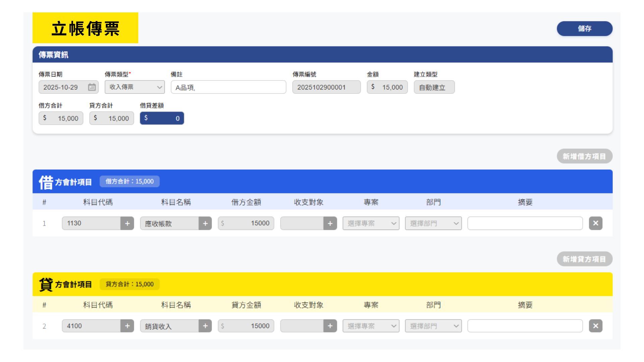Click plus icon beside account code 1130
This screenshot has height=362, width=644.
click(x=127, y=223)
